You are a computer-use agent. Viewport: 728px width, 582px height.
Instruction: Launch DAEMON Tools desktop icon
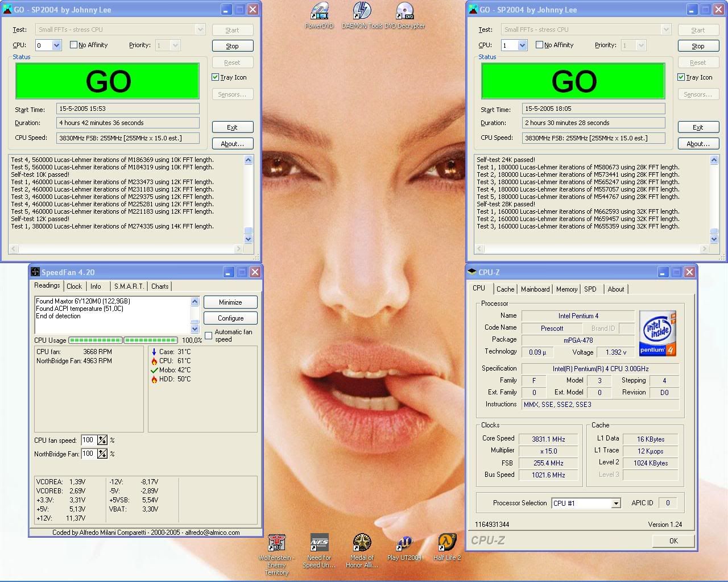[x=362, y=13]
